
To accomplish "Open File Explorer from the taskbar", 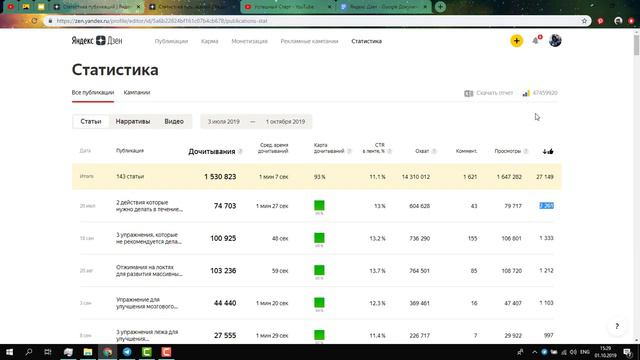I will tap(88, 352).
